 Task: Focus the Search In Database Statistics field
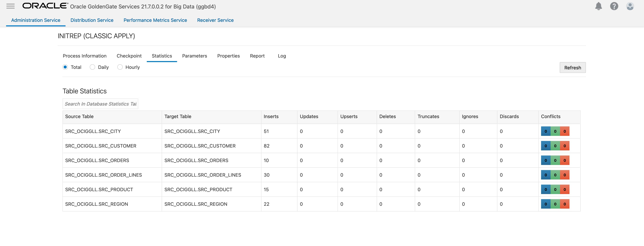click(x=100, y=104)
